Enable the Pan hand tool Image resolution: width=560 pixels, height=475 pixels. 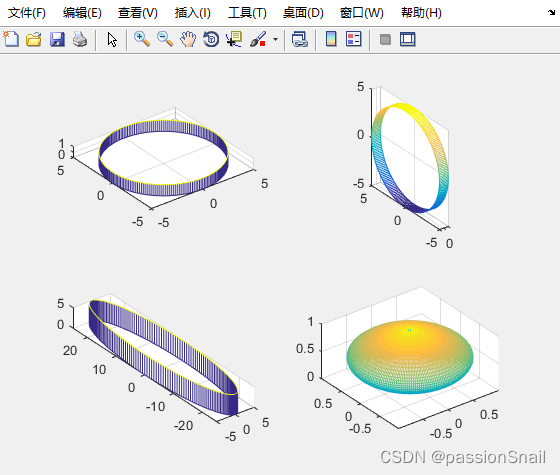[188, 39]
